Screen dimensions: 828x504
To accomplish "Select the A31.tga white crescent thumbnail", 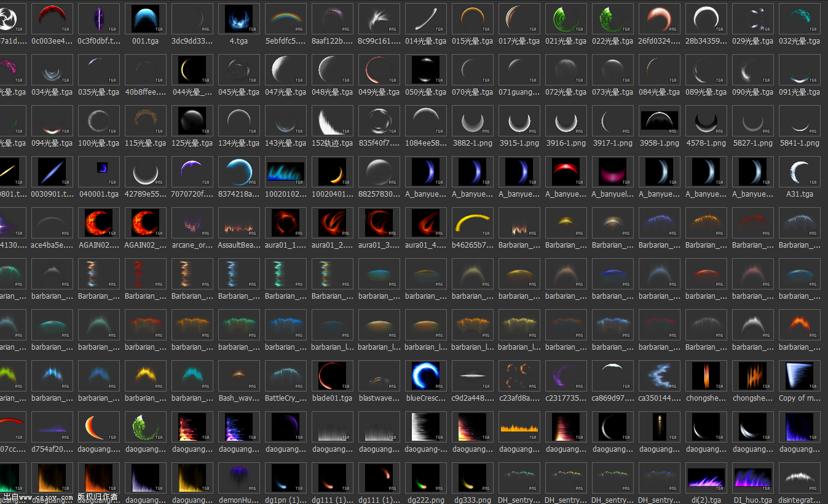I will coord(800,171).
